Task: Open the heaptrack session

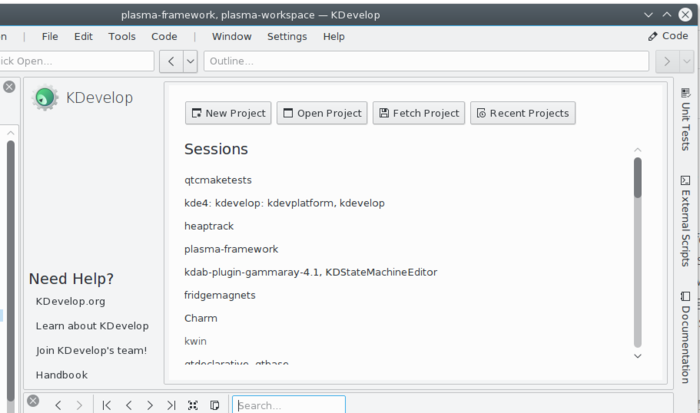Action: click(209, 226)
